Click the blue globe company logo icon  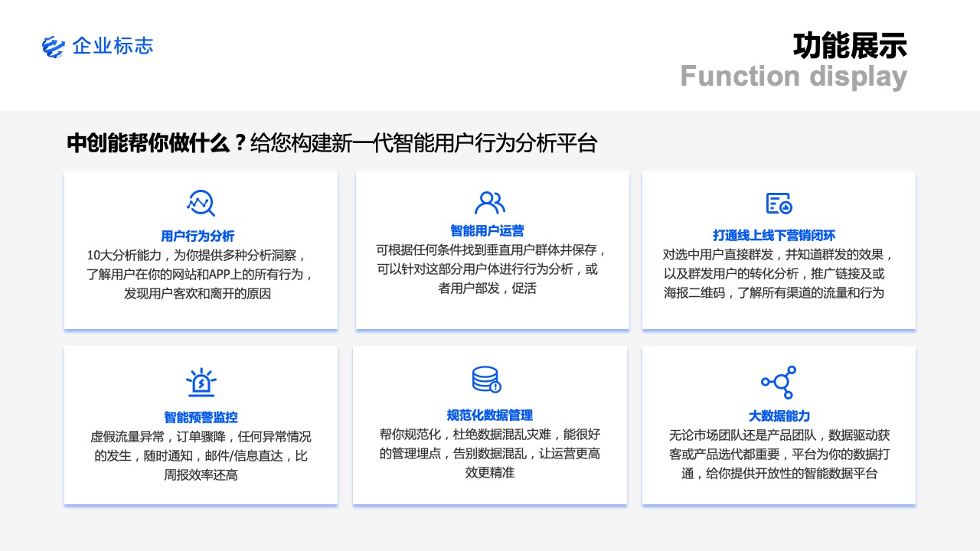(x=54, y=47)
